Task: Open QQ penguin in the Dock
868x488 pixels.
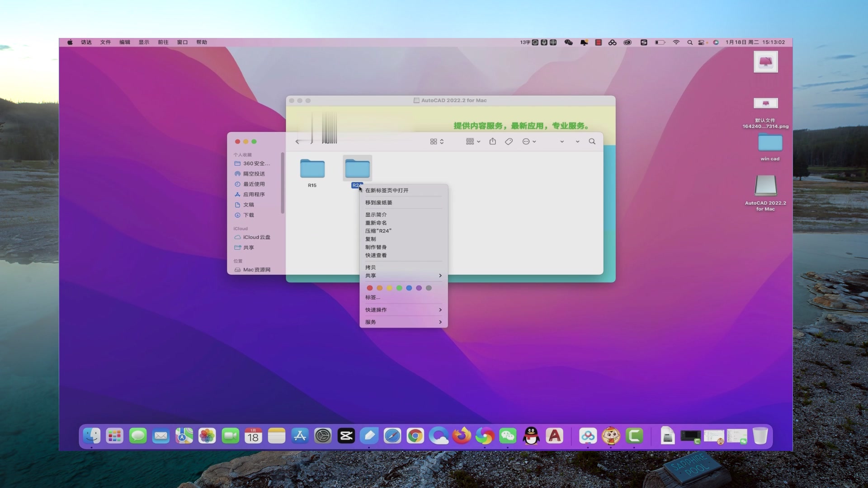Action: coord(531,436)
